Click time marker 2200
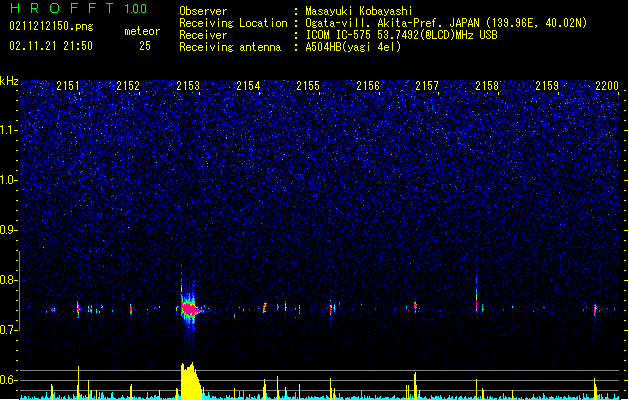This screenshot has height=400, width=629. (x=607, y=85)
